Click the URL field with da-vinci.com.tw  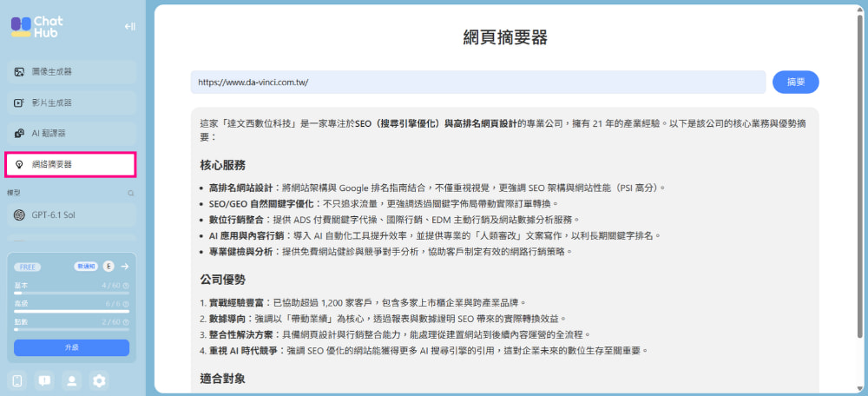coord(478,82)
